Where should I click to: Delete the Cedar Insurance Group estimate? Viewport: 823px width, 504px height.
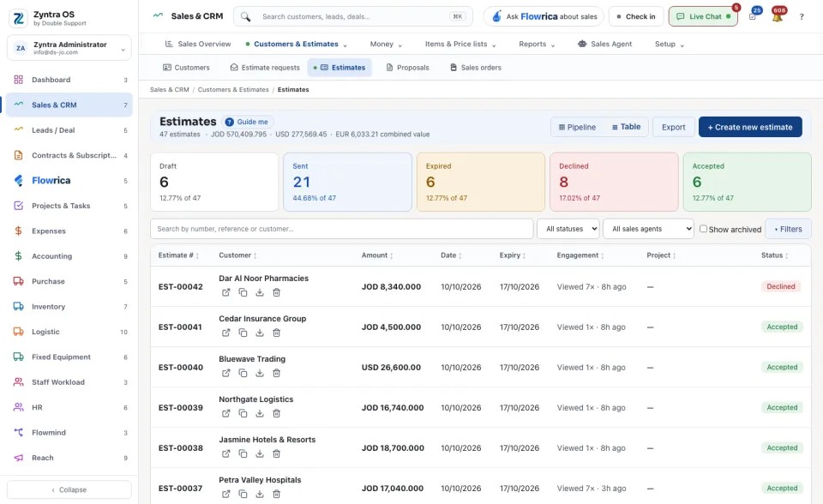pyautogui.click(x=276, y=333)
